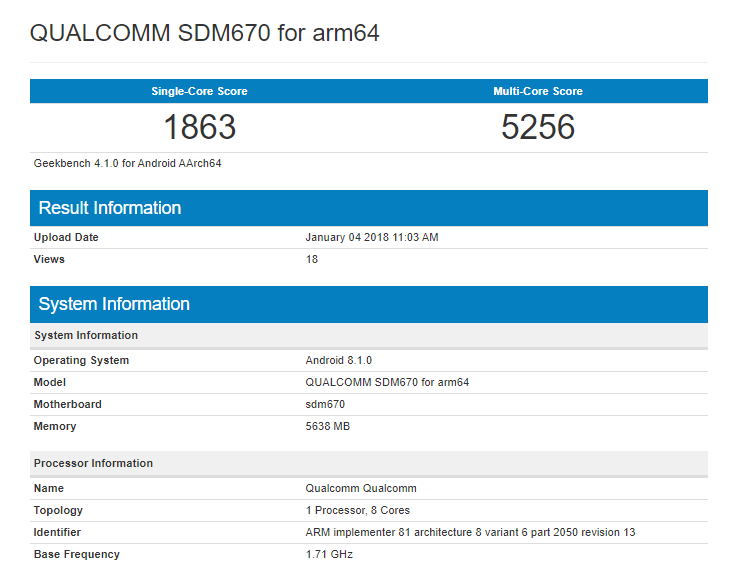736x576 pixels.
Task: Click the motherboard value sdm670
Action: click(325, 404)
